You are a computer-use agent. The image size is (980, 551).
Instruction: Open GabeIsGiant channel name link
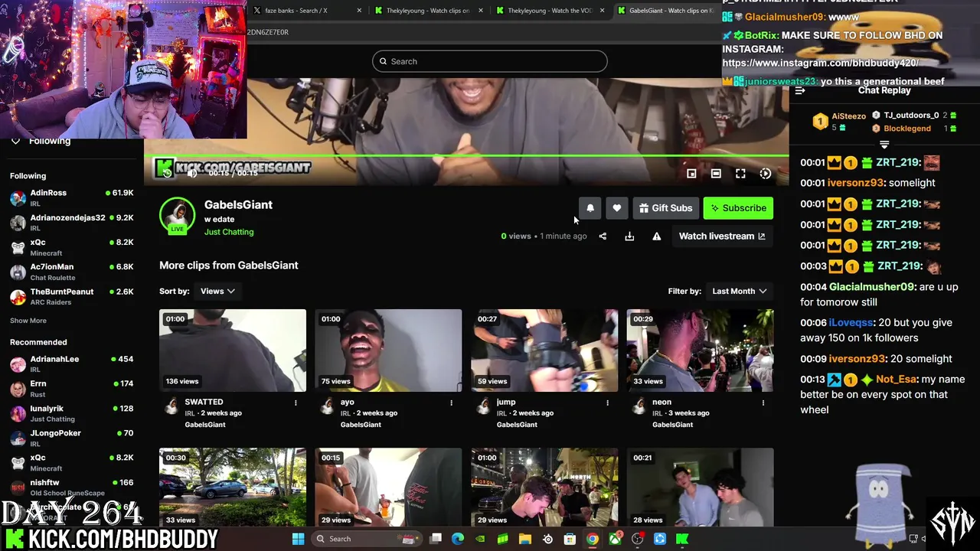pos(238,205)
